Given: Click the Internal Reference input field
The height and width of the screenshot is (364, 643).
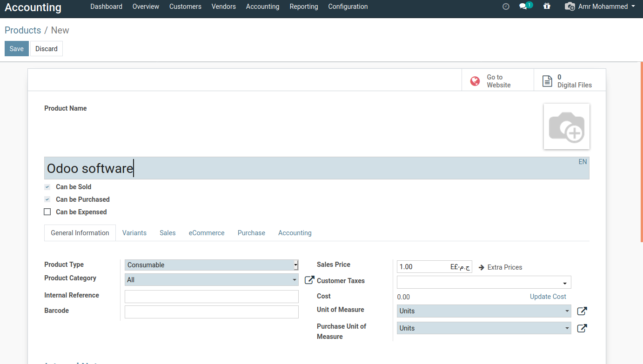Looking at the screenshot, I should point(211,297).
